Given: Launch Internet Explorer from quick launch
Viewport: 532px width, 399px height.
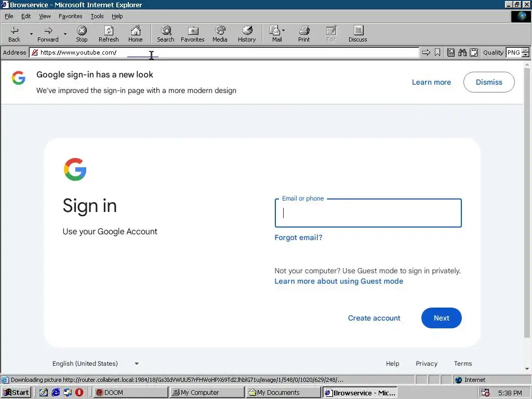Looking at the screenshot, I should point(56,393).
